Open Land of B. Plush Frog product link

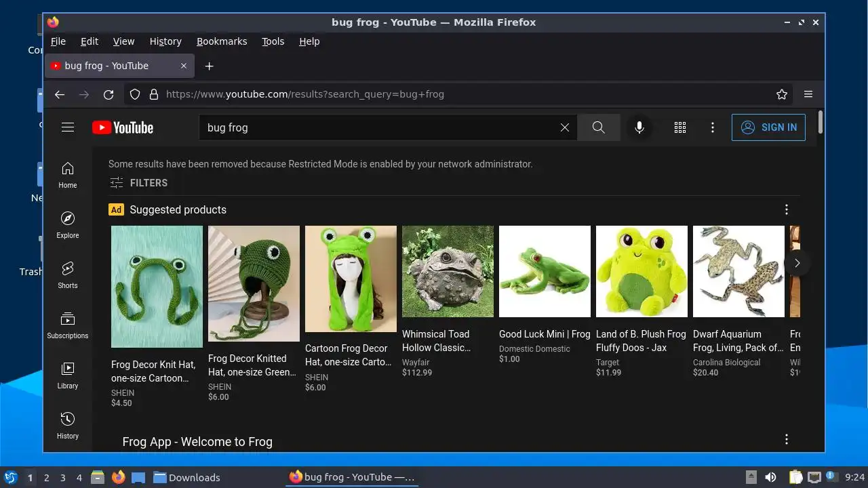[x=641, y=341]
